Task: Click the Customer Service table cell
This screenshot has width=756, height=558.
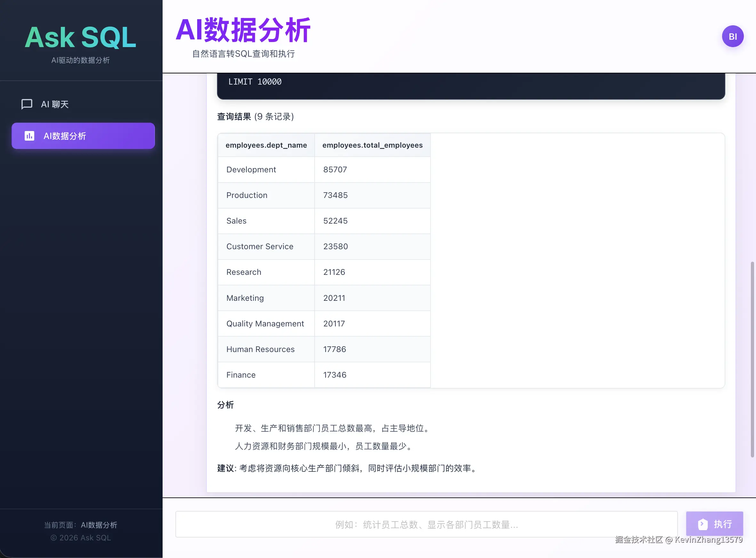Action: tap(260, 247)
